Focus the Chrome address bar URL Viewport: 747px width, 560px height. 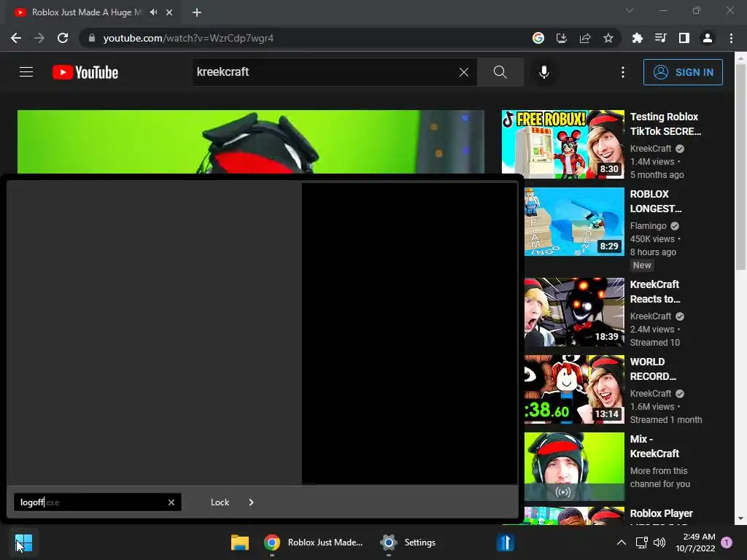[188, 38]
